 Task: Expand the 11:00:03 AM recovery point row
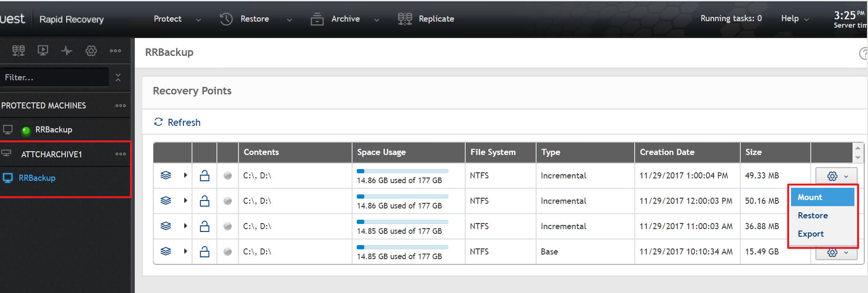coord(185,226)
